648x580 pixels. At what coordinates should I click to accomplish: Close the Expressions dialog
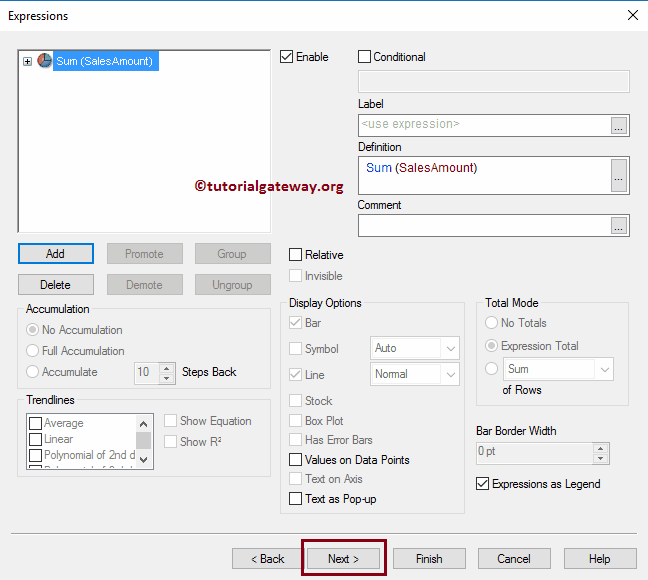[633, 15]
